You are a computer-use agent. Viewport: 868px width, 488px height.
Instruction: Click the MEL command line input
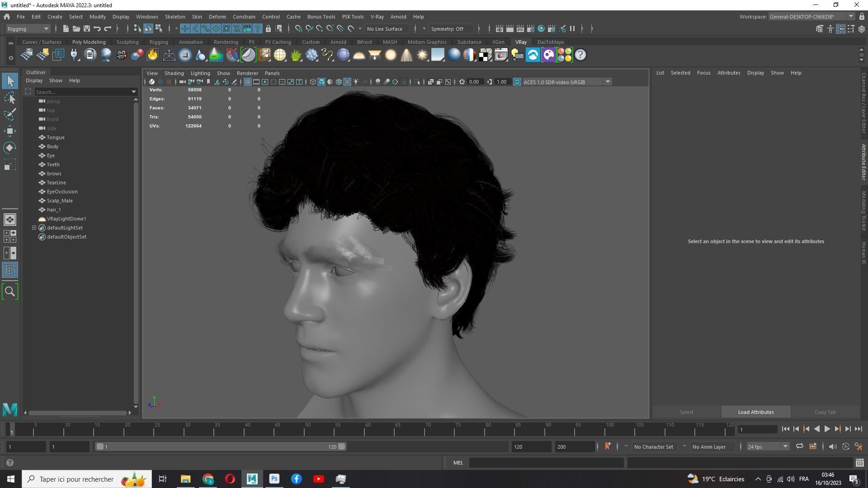(x=546, y=463)
